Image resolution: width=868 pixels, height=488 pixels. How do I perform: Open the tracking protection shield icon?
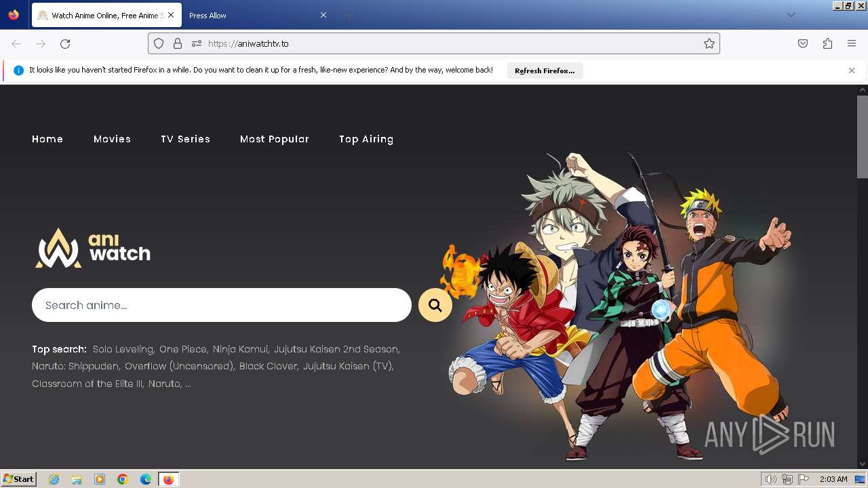click(x=159, y=43)
